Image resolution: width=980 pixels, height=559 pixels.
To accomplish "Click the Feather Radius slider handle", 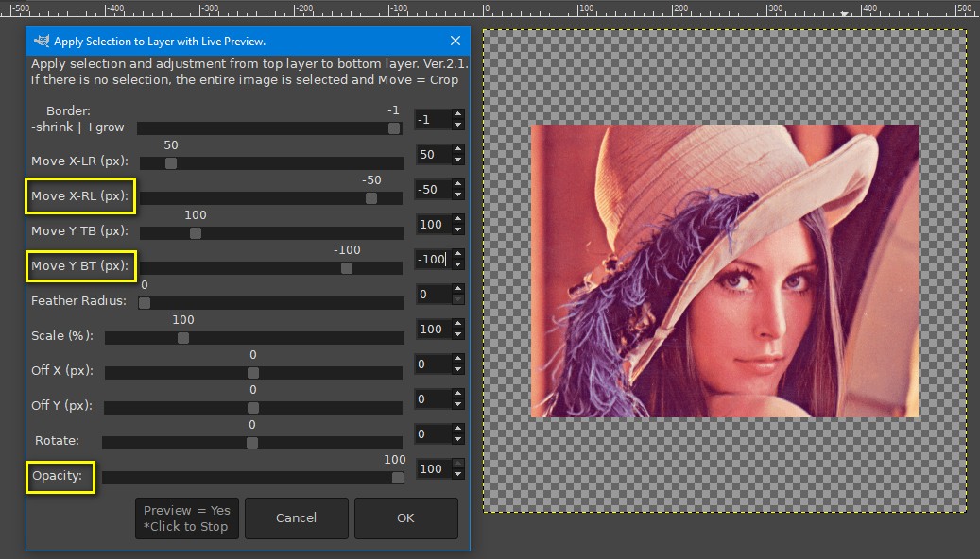I will [x=145, y=303].
